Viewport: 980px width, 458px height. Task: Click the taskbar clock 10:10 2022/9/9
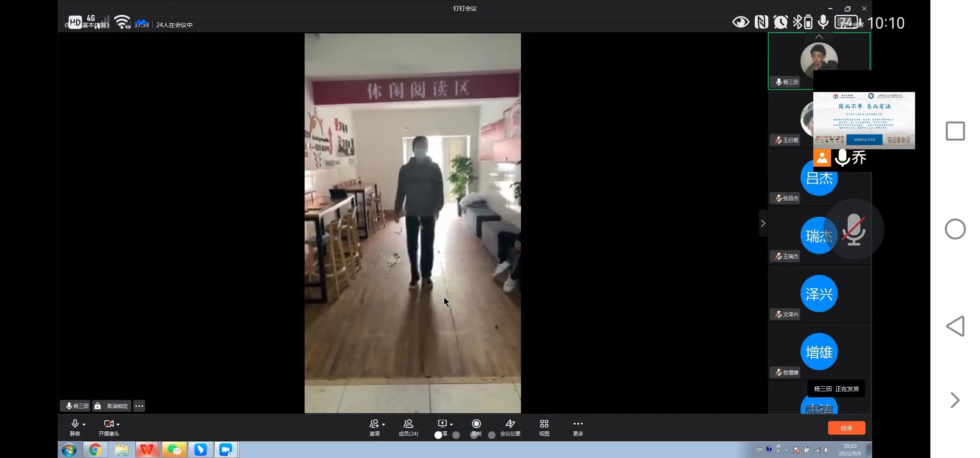click(850, 450)
